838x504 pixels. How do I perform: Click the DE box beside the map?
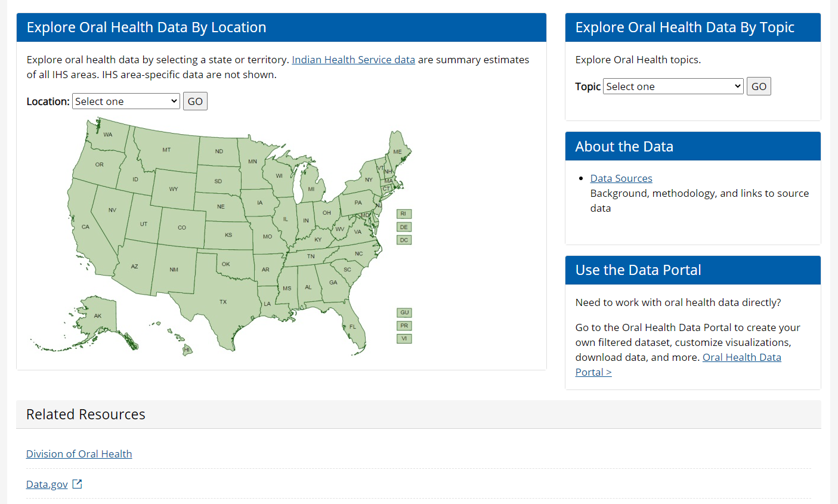click(x=404, y=227)
